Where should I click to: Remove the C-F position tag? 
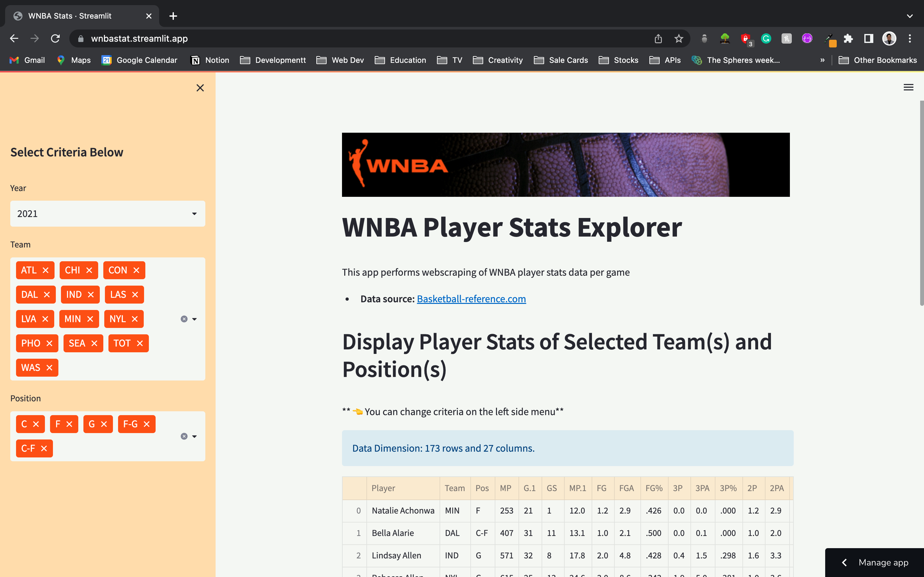click(x=44, y=448)
